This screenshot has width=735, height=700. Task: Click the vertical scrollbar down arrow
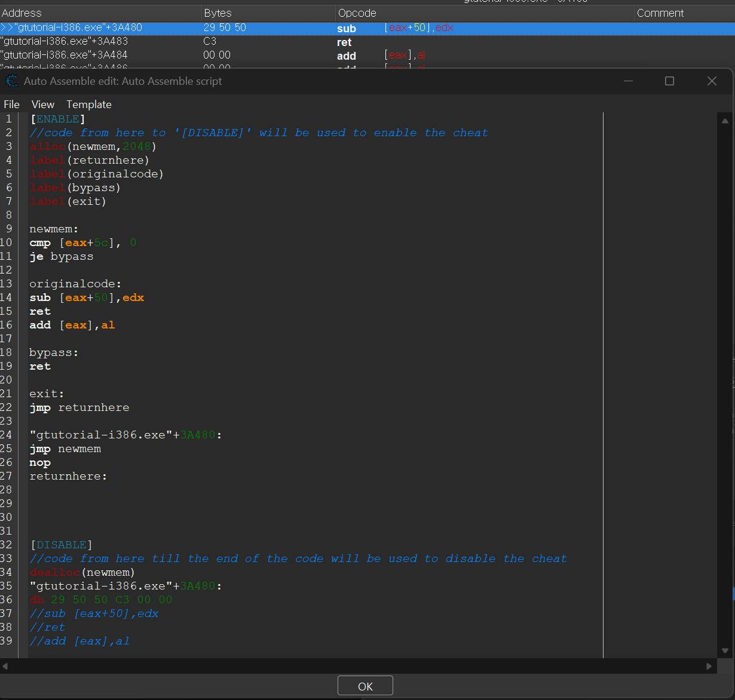(725, 650)
